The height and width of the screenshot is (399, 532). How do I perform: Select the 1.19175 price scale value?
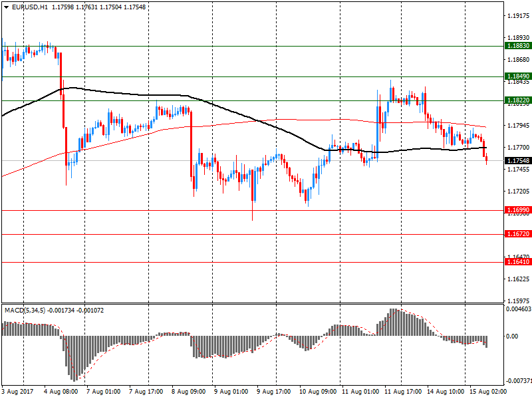(518, 15)
